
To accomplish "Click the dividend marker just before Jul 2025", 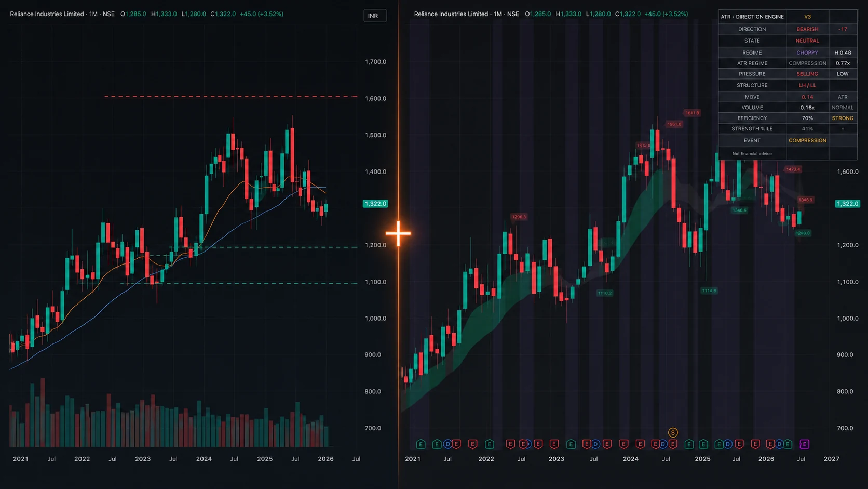I will [728, 444].
